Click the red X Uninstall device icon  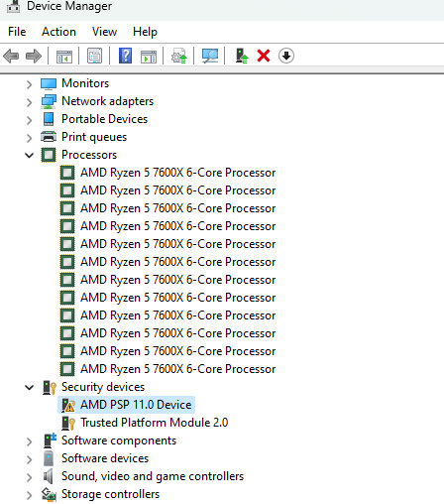(264, 56)
